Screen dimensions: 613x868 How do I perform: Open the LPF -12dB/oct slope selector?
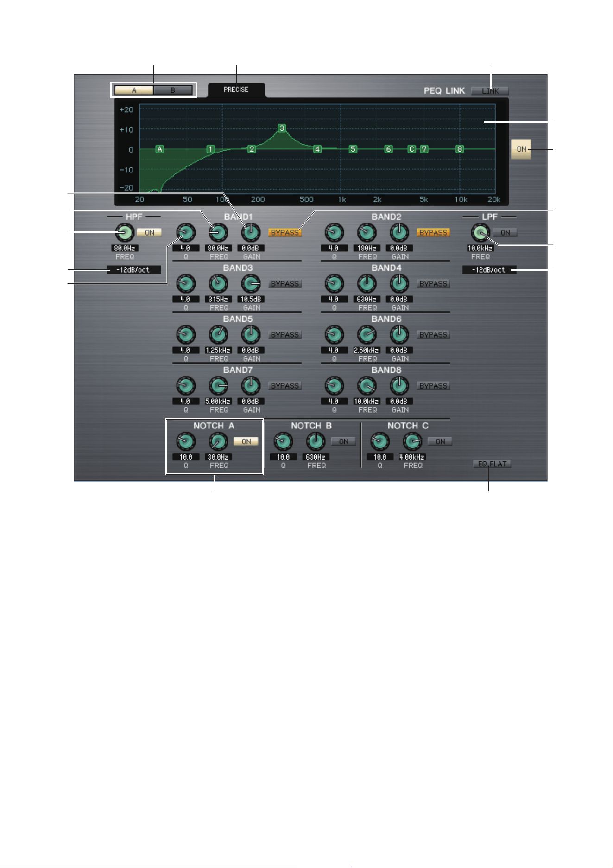click(489, 269)
